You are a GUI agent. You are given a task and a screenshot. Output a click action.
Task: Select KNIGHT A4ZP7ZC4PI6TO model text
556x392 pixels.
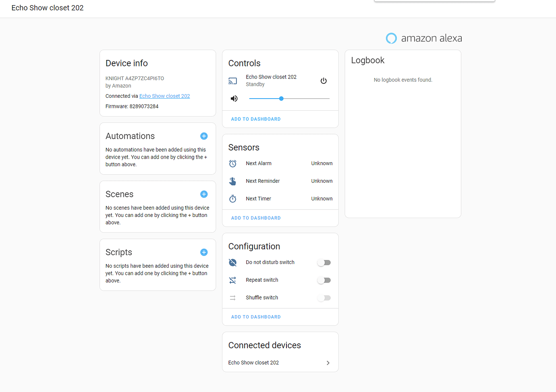[135, 78]
